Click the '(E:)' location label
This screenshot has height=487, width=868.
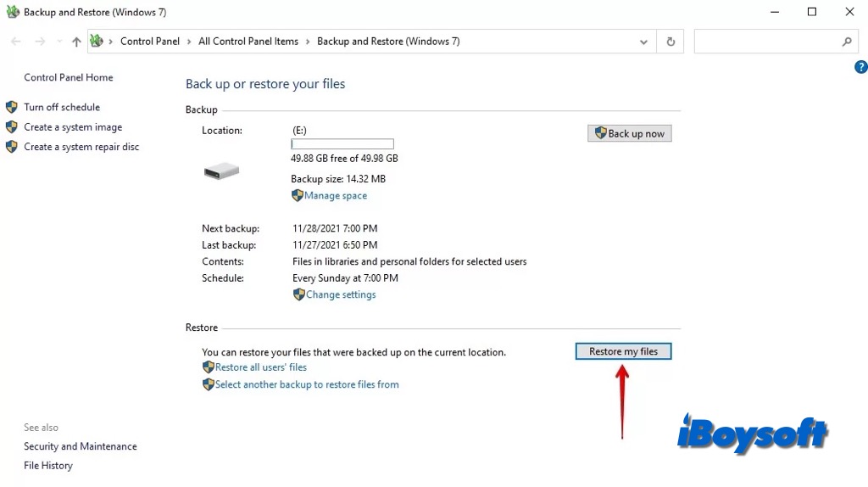tap(299, 130)
